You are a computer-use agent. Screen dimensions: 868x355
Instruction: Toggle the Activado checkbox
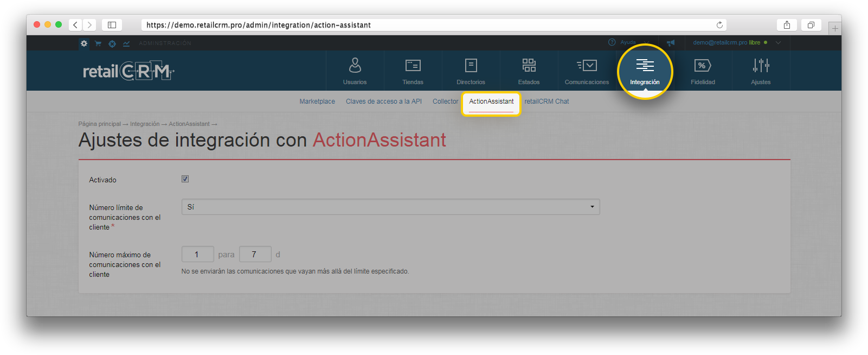click(185, 179)
